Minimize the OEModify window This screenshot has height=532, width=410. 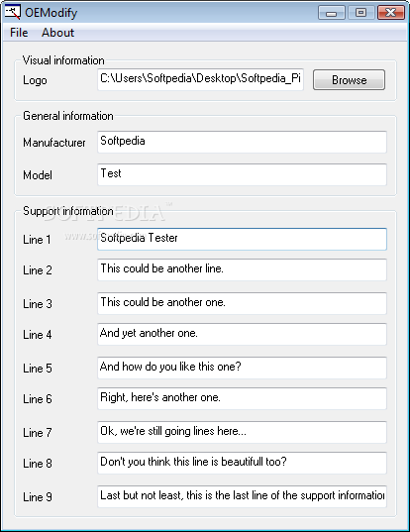coord(332,13)
